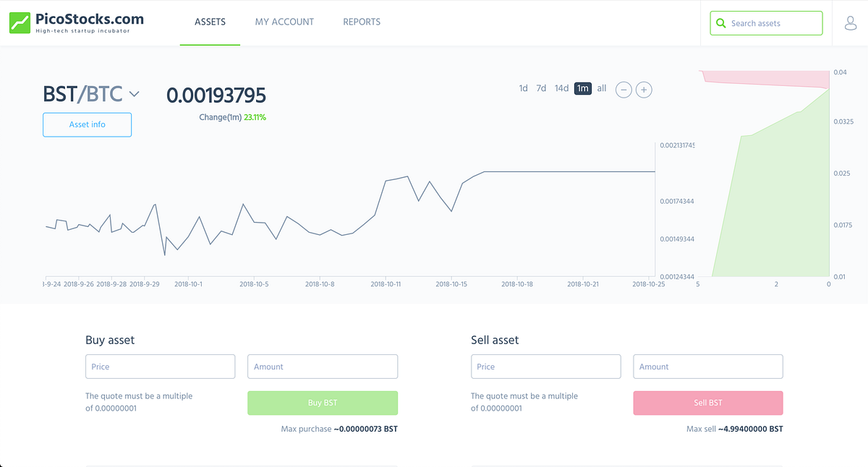The height and width of the screenshot is (467, 868).
Task: Zoom out chart with minus button
Action: 624,90
